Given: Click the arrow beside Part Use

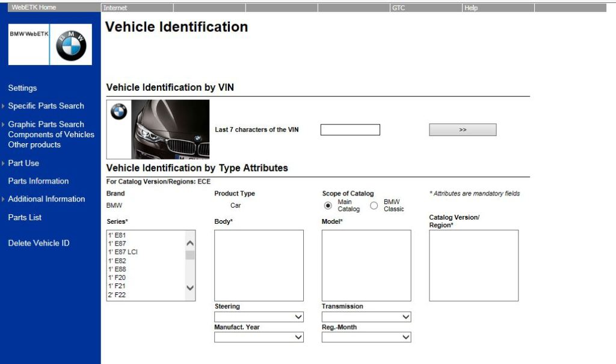Looking at the screenshot, I should click(4, 163).
